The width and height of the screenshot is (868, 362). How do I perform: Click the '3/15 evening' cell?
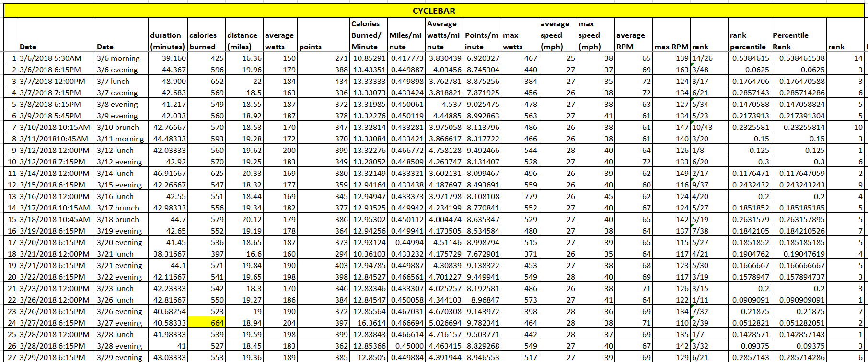[121, 185]
